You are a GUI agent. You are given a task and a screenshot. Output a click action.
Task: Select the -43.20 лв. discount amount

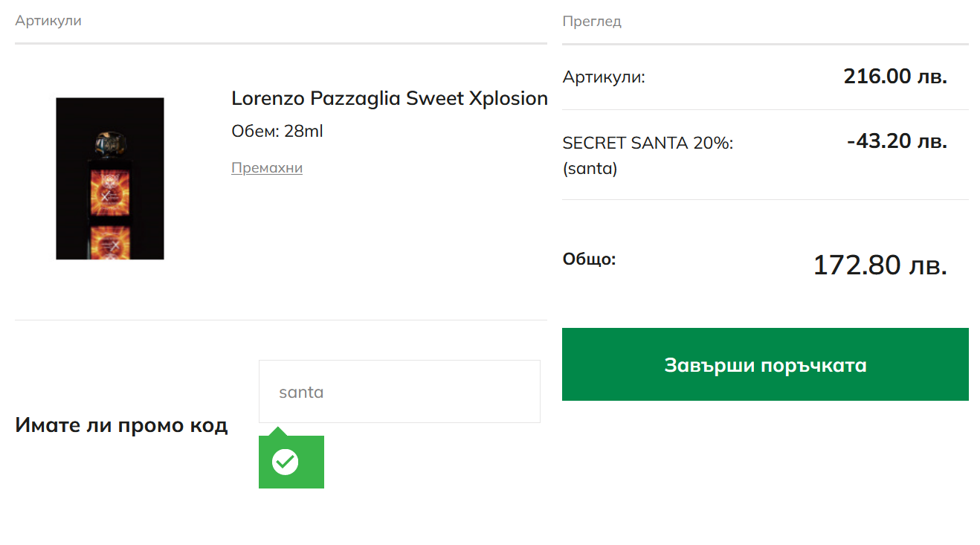897,141
